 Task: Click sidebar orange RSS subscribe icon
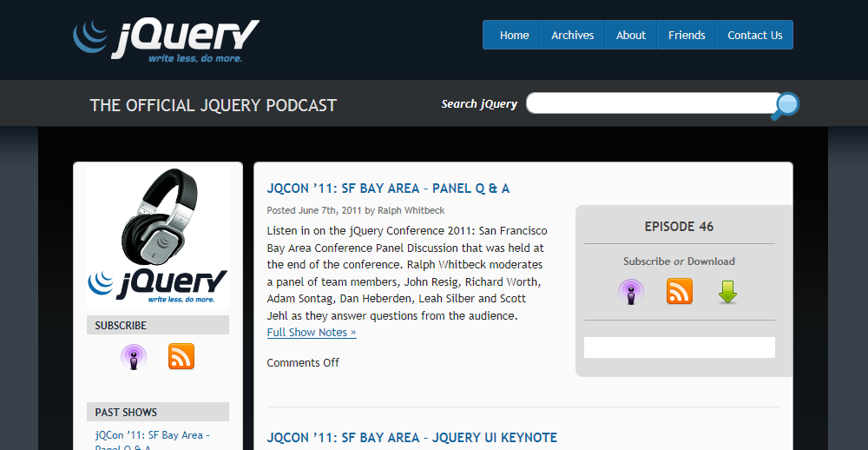pos(181,356)
